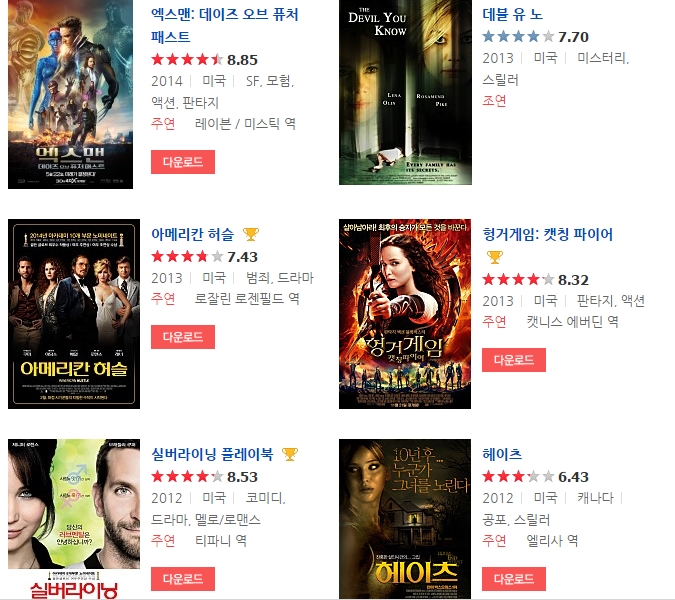This screenshot has width=675, height=600.
Task: Open 엑스맨: 데이즈 오브 퓨처 패스트 title link
Action: [224, 25]
